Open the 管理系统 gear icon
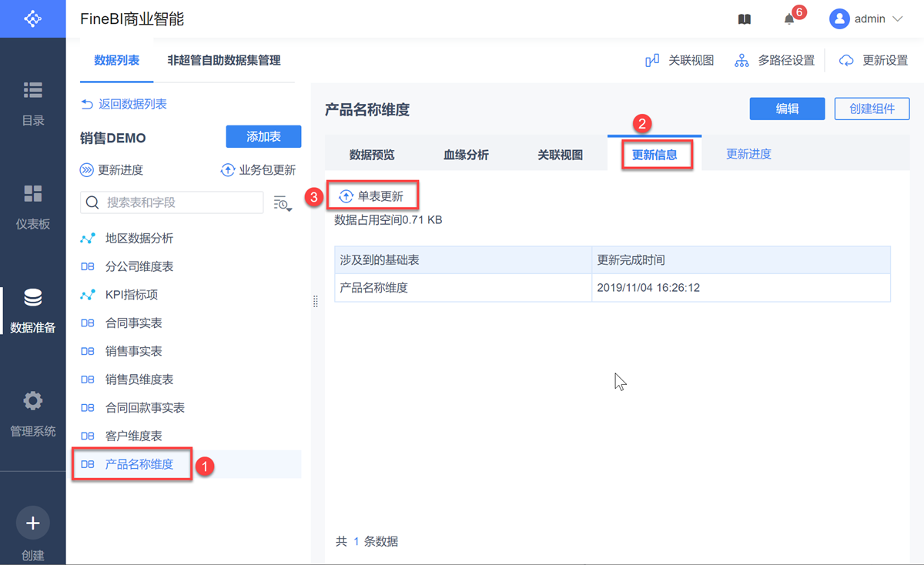Image resolution: width=924 pixels, height=565 pixels. click(x=33, y=401)
